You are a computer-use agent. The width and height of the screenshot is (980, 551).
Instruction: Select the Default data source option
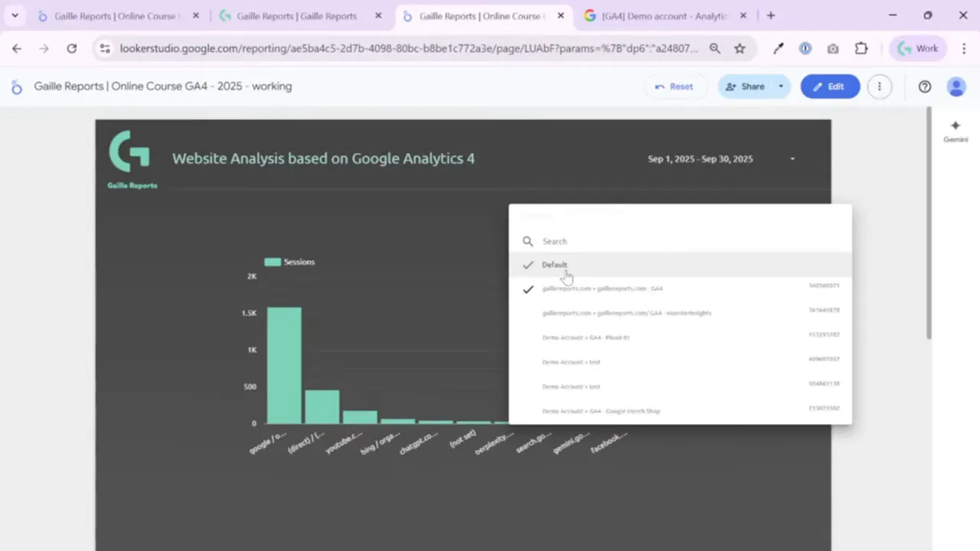tap(554, 265)
